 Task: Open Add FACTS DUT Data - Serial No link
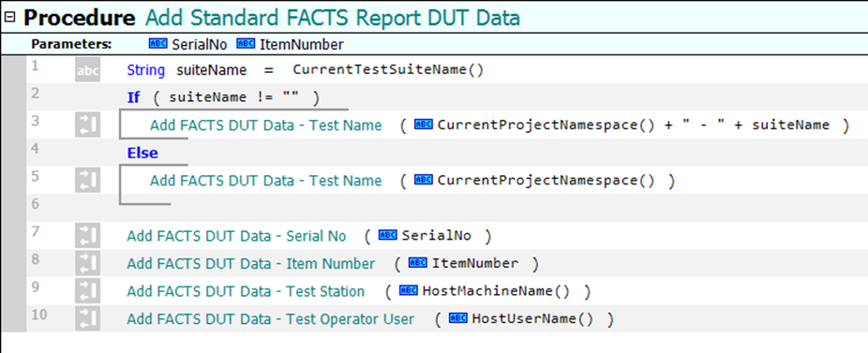pyautogui.click(x=236, y=236)
